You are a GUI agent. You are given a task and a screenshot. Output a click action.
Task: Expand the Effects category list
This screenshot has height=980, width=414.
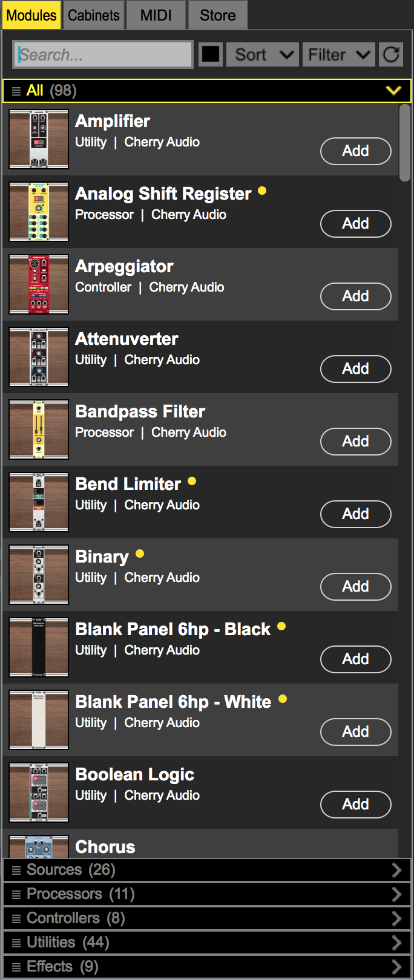396,967
